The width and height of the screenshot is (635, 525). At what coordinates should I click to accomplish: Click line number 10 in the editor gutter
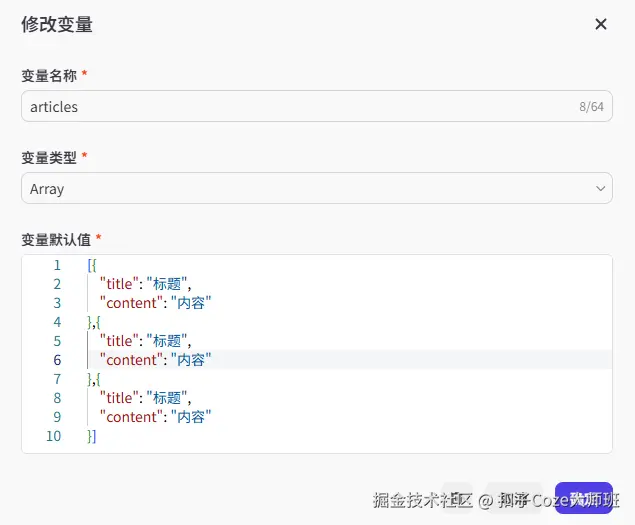pos(53,436)
